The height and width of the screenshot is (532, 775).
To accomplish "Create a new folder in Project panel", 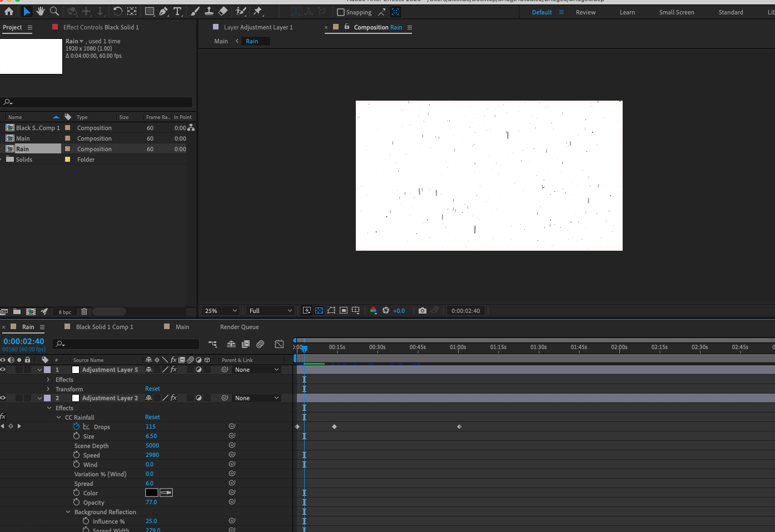I will tap(17, 312).
